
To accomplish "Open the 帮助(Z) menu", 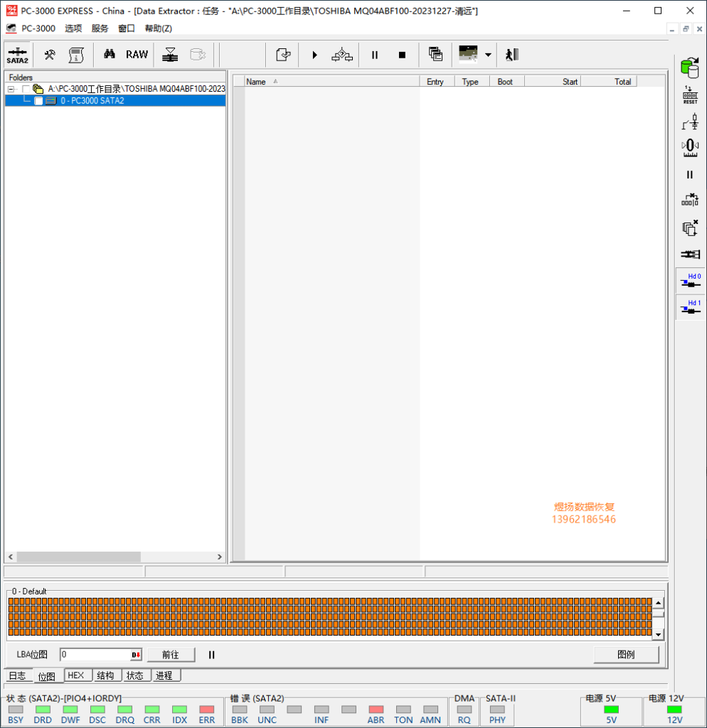I will [159, 28].
